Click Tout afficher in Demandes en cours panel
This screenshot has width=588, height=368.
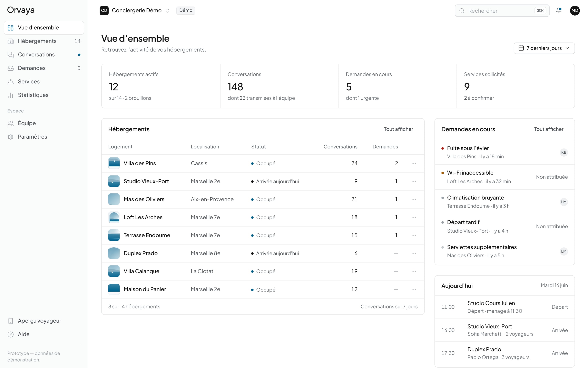[x=549, y=129]
